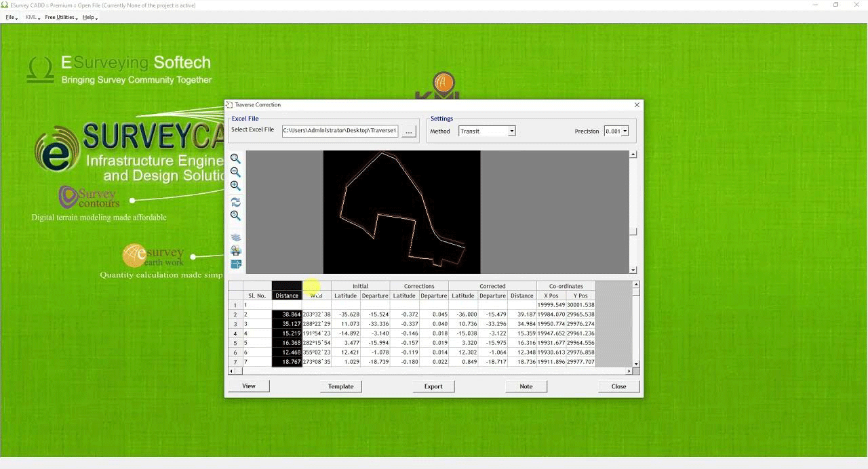
Task: Click the preview vertical scrollbar up arrow
Action: tap(633, 155)
